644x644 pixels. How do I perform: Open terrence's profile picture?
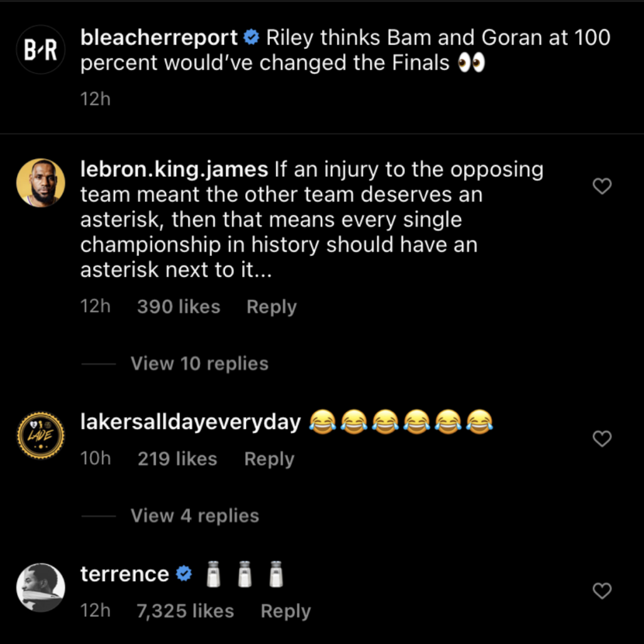tap(40, 587)
